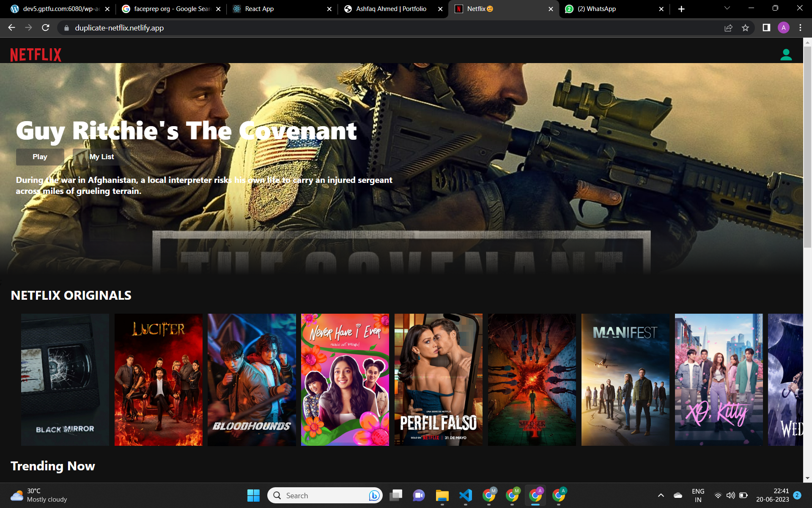Click the Wi-Fi network icon
Image resolution: width=812 pixels, height=508 pixels.
pos(718,495)
